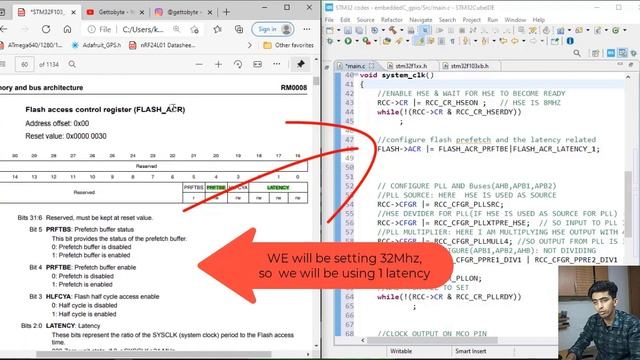This screenshot has width=640, height=360.
Task: Switch to the stm32f103xb.h editor tab
Action: click(469, 66)
